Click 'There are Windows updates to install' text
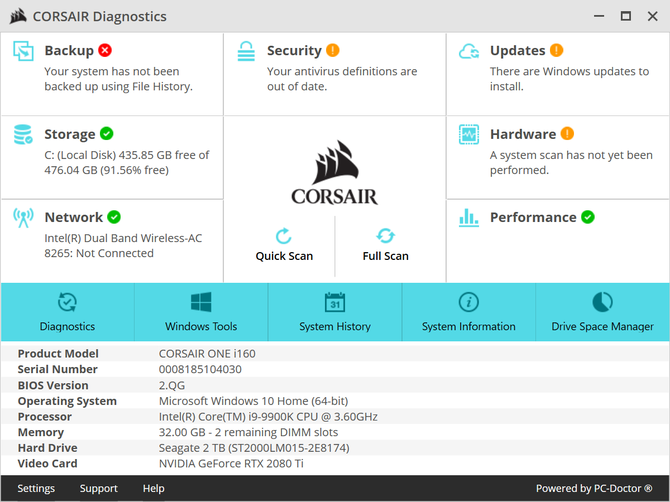This screenshot has width=670, height=502. pyautogui.click(x=569, y=79)
